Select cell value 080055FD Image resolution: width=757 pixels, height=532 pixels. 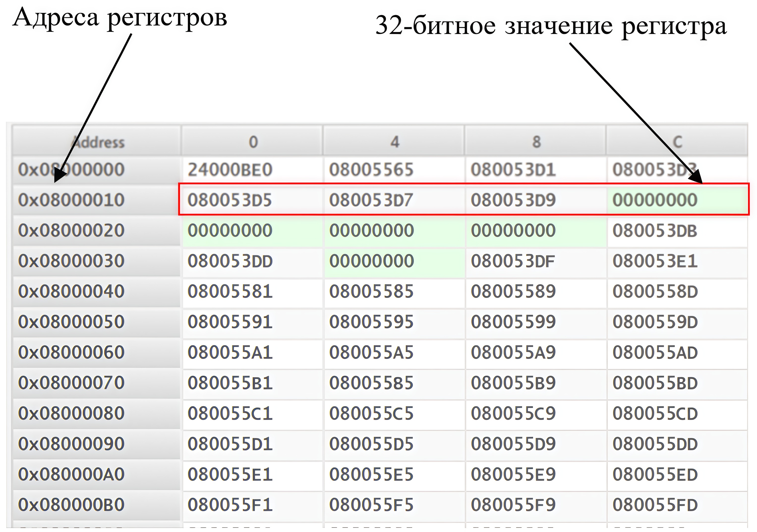point(655,505)
